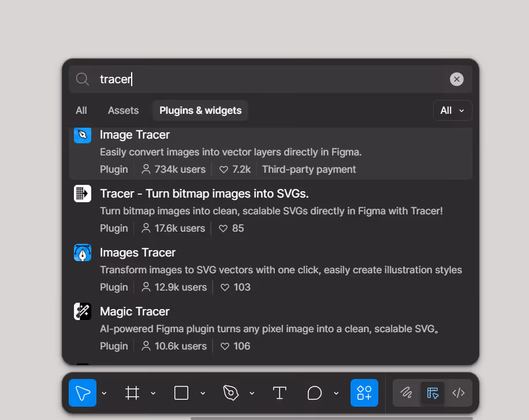Click horizontal scrollbar at window bottom
The height and width of the screenshot is (420, 529).
[331, 418]
